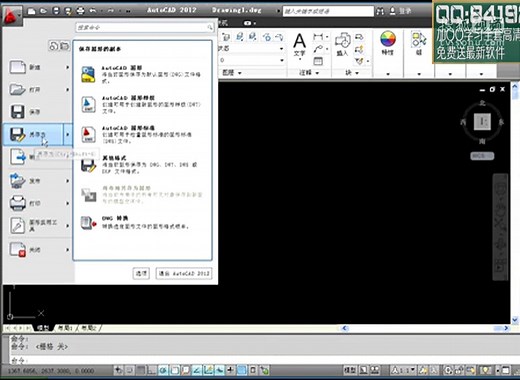Click the binoculars search icon in title bar
The width and height of the screenshot is (520, 380).
click(380, 11)
